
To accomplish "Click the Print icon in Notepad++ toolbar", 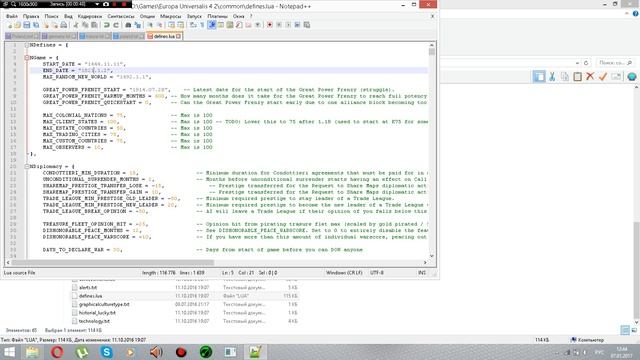I will pos(64,25).
